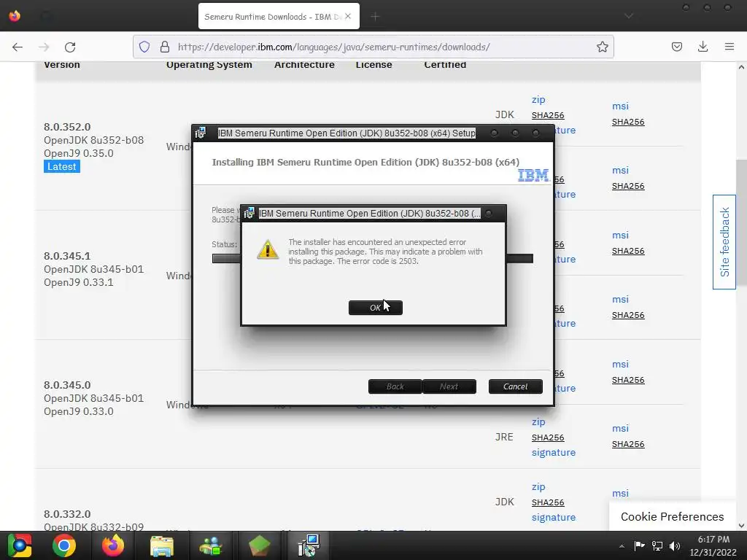Download the 8.0.352.0 JDK zip
747x560 pixels.
click(x=538, y=99)
